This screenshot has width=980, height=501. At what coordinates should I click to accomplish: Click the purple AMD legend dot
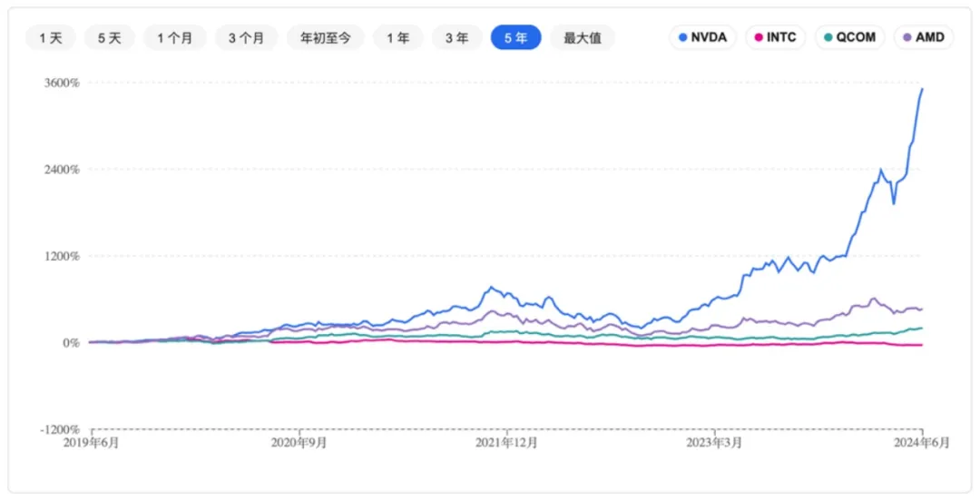(x=908, y=38)
